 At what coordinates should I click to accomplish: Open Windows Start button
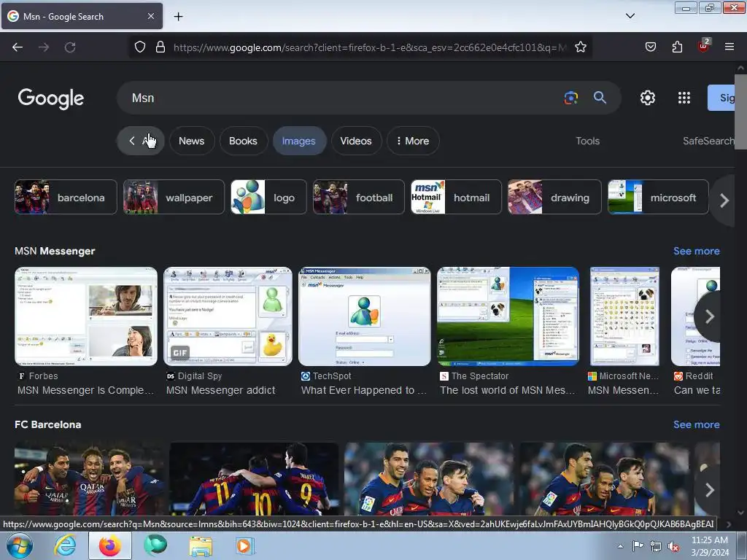tap(20, 545)
